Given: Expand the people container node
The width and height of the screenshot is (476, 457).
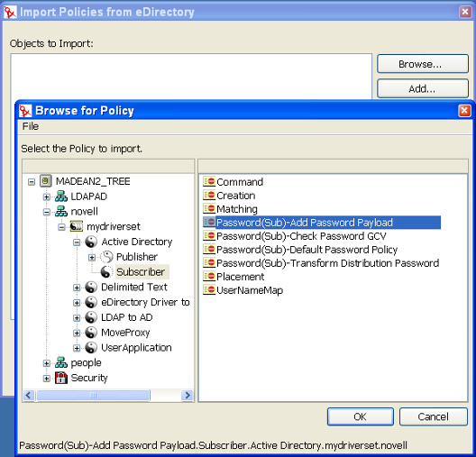Looking at the screenshot, I should coord(47,363).
